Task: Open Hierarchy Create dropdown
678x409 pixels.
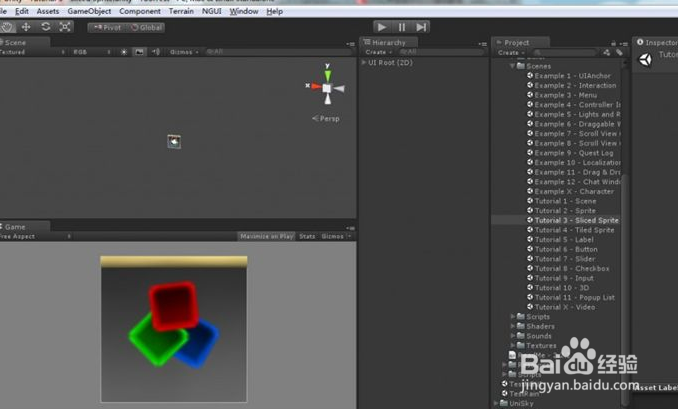Action: click(378, 52)
